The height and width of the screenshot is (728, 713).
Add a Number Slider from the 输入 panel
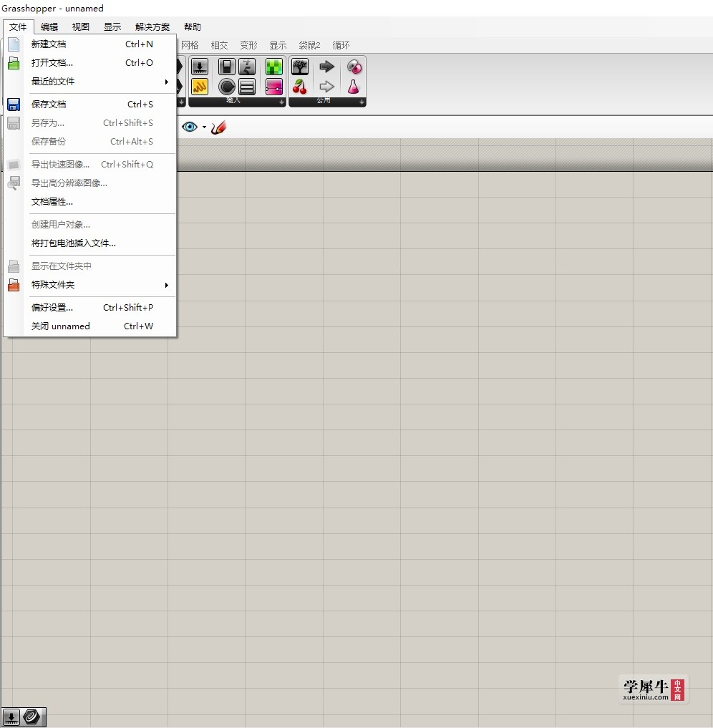pos(200,67)
